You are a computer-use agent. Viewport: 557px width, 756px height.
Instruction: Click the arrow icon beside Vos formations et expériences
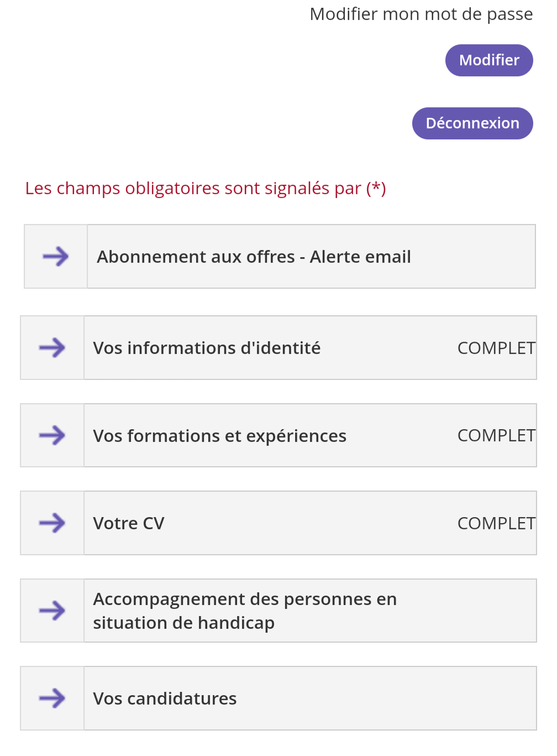(x=52, y=436)
